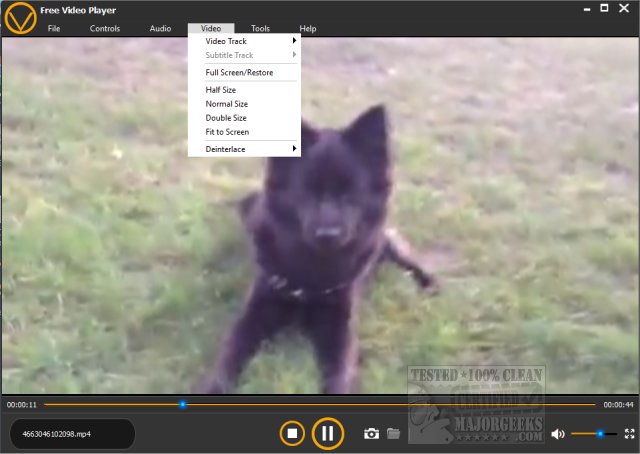640x454 pixels.
Task: Mute audio with the speaker icon
Action: (558, 434)
